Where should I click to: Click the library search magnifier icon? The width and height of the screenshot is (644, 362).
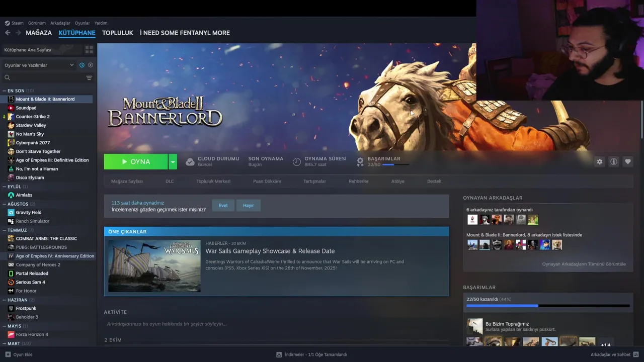pyautogui.click(x=7, y=77)
